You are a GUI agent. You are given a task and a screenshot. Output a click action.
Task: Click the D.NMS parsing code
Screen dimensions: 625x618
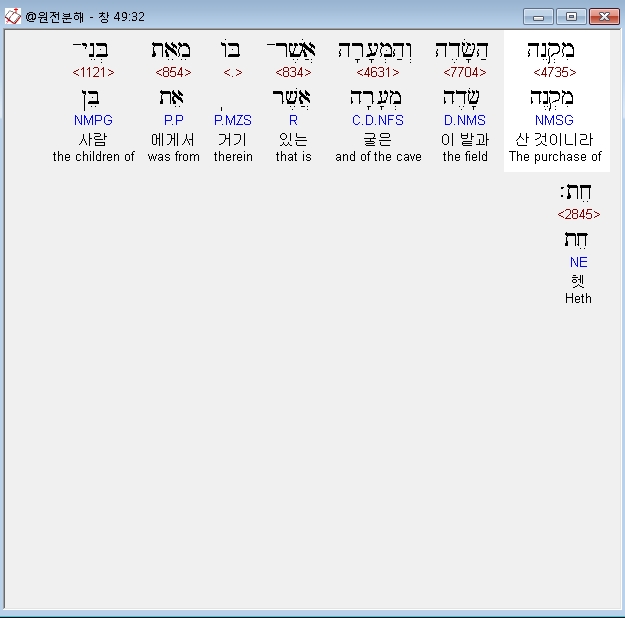(x=465, y=120)
